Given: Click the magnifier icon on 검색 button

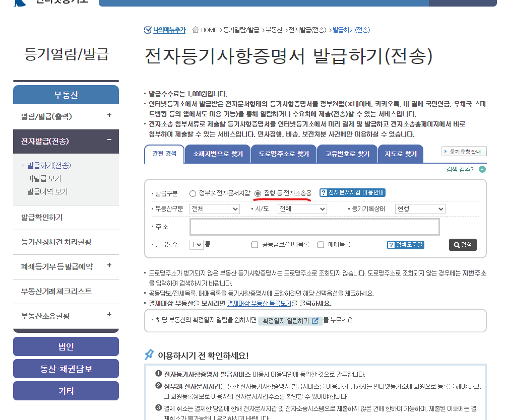Looking at the screenshot, I should coord(456,245).
